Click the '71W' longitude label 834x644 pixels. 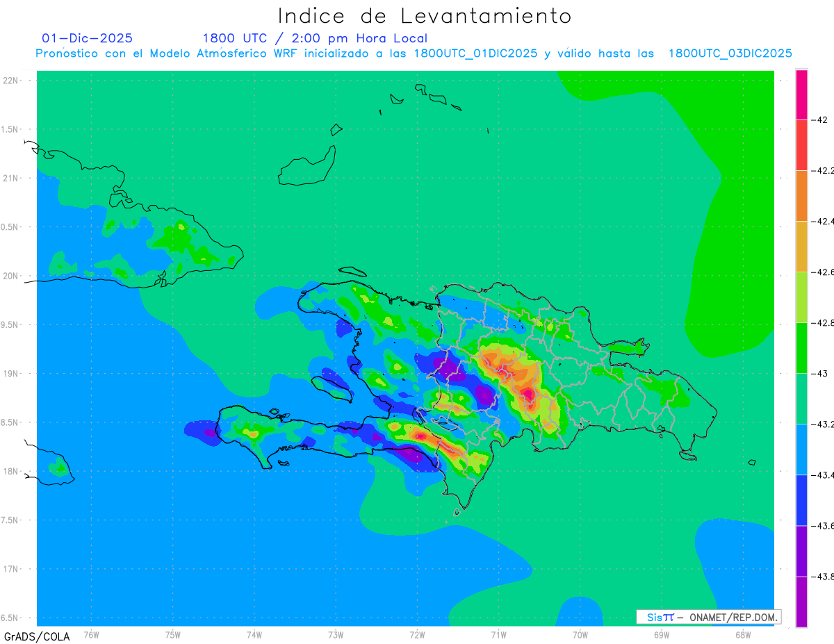pyautogui.click(x=498, y=634)
